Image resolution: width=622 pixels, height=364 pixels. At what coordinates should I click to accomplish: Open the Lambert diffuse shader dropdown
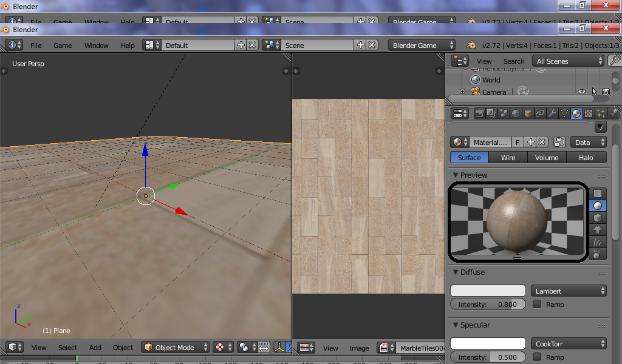569,291
